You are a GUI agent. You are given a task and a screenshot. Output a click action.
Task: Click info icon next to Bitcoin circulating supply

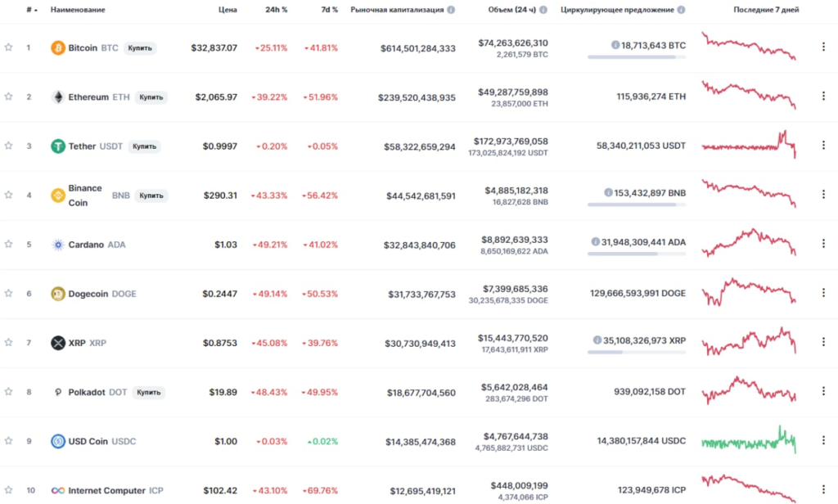[615, 45]
